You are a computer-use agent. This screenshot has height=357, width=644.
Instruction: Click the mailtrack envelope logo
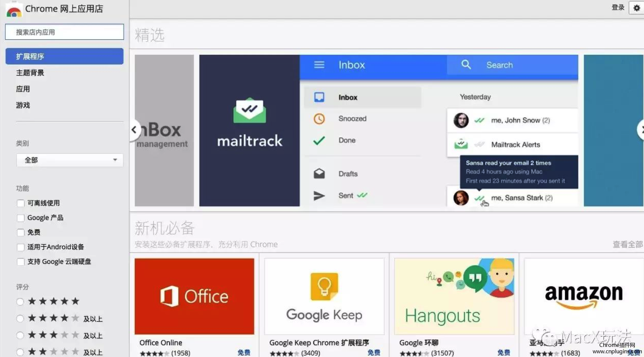[249, 110]
